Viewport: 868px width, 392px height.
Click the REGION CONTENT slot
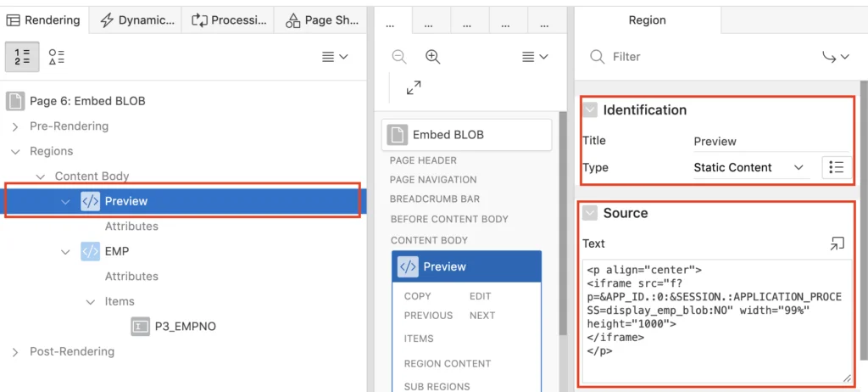click(x=448, y=364)
